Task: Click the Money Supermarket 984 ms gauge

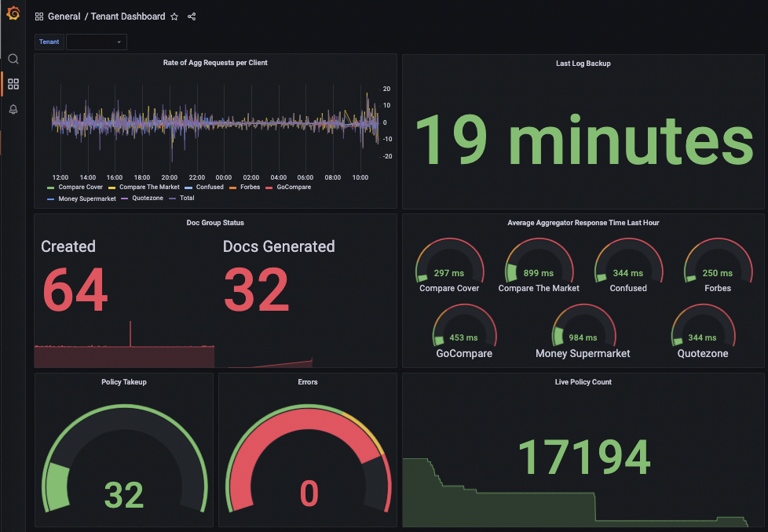Action: (x=583, y=326)
